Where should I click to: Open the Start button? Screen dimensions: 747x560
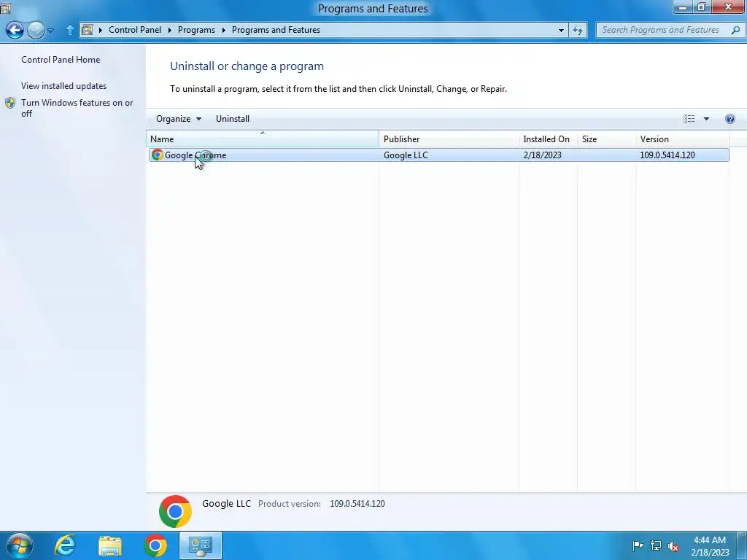point(19,545)
